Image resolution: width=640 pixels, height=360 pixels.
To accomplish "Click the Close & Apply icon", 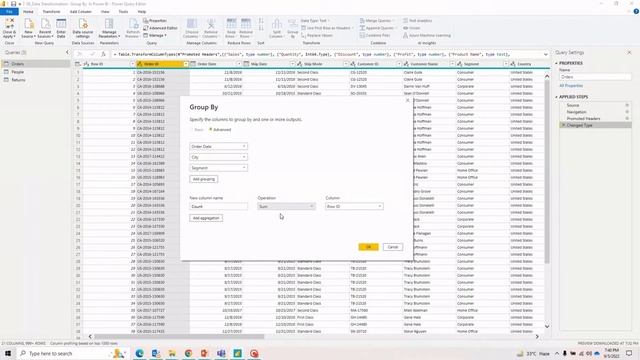I will click(x=9, y=28).
